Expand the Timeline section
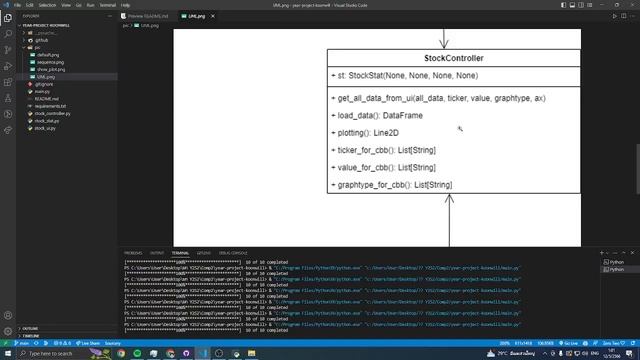640x360 pixels. coord(67,336)
